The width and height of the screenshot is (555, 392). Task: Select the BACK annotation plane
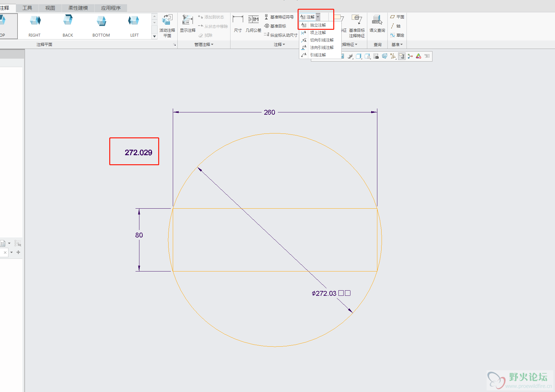point(68,26)
